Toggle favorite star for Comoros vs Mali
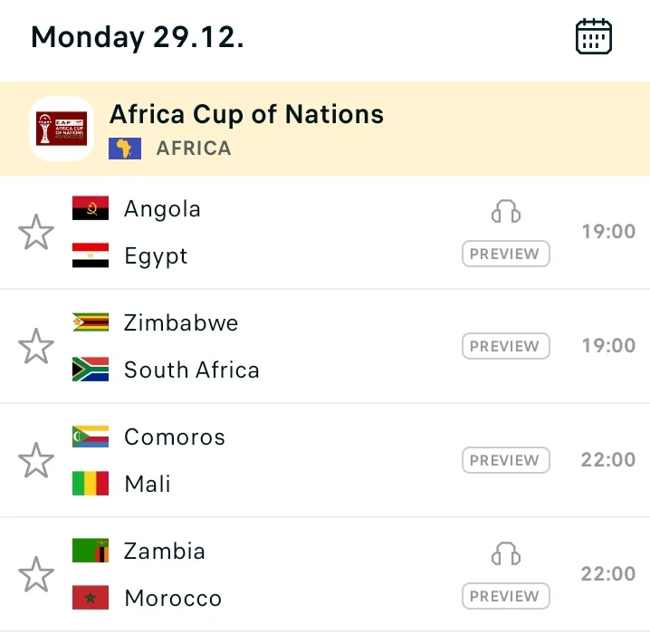The image size is (650, 644). 36,460
